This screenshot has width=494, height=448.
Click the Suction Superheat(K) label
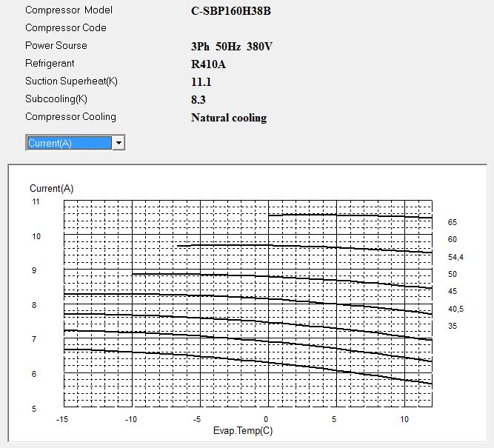pyautogui.click(x=71, y=81)
